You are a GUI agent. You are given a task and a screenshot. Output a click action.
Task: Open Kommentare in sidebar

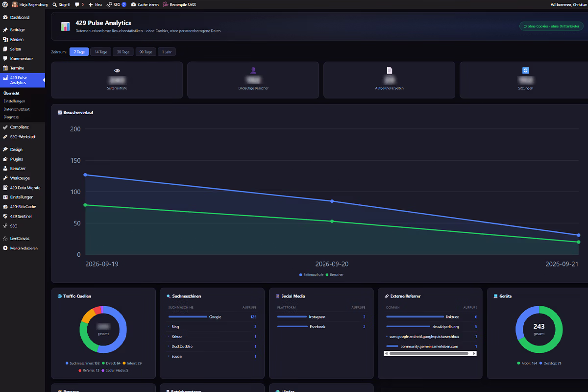[x=22, y=58]
